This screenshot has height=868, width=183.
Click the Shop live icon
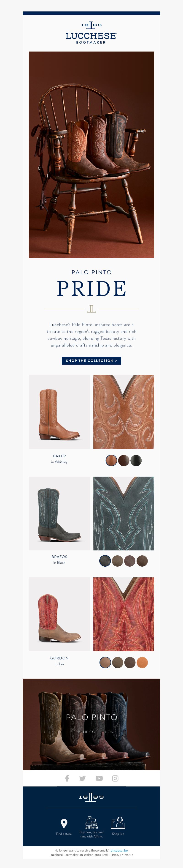click(x=118, y=823)
